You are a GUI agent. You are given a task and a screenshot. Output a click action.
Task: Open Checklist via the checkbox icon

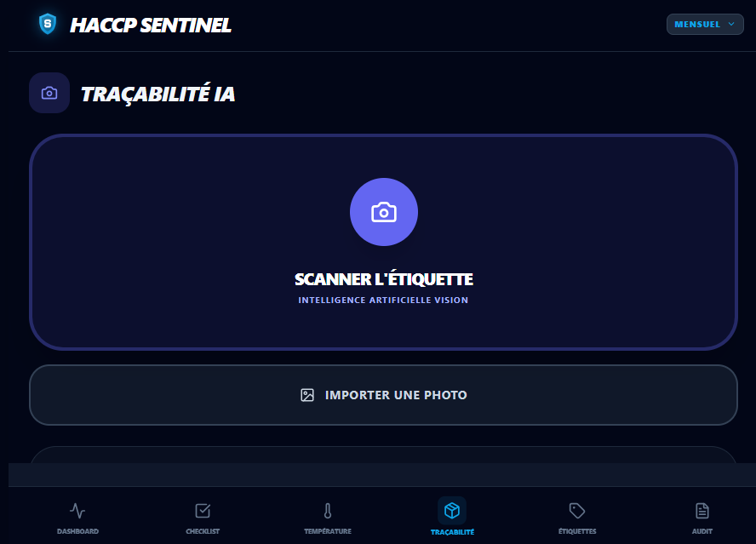click(203, 511)
